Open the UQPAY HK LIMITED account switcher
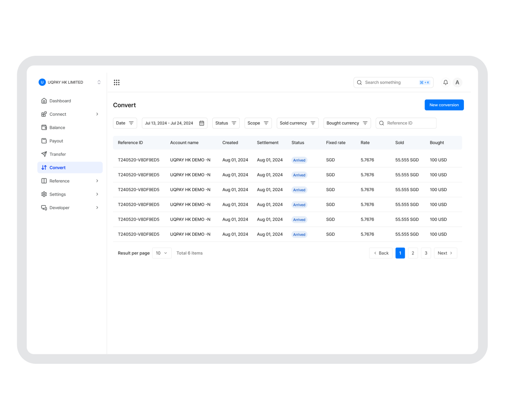 point(70,82)
